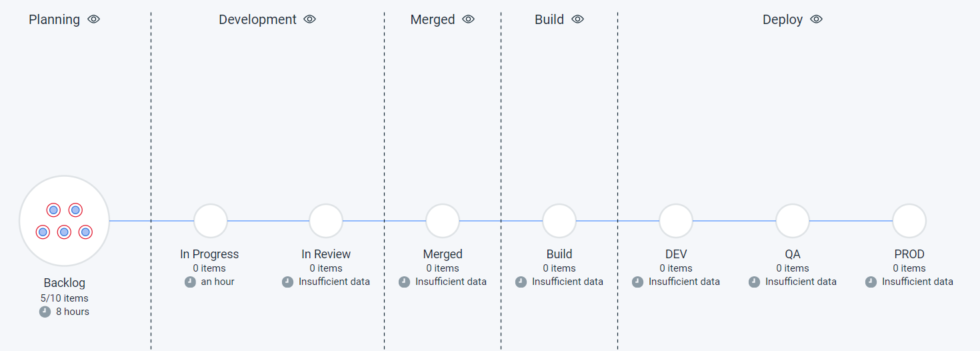This screenshot has height=351, width=980.
Task: Select the In Review stage circle
Action: click(x=326, y=221)
